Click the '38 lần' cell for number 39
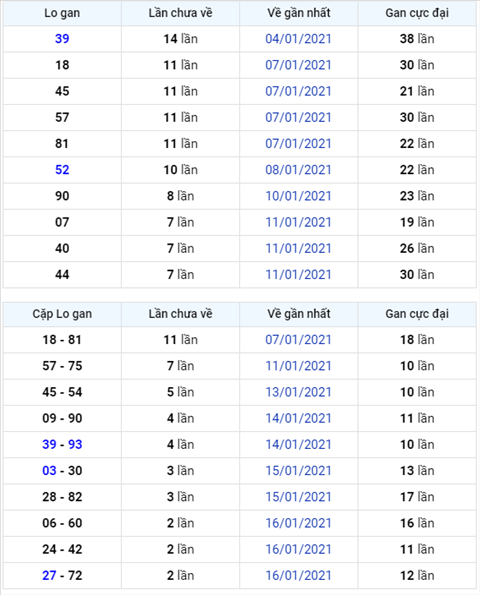 [417, 39]
